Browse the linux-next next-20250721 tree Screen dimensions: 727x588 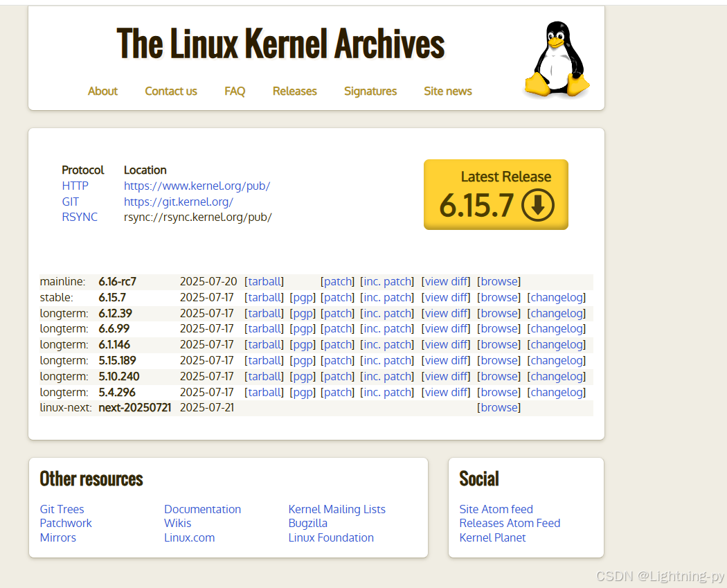point(499,408)
